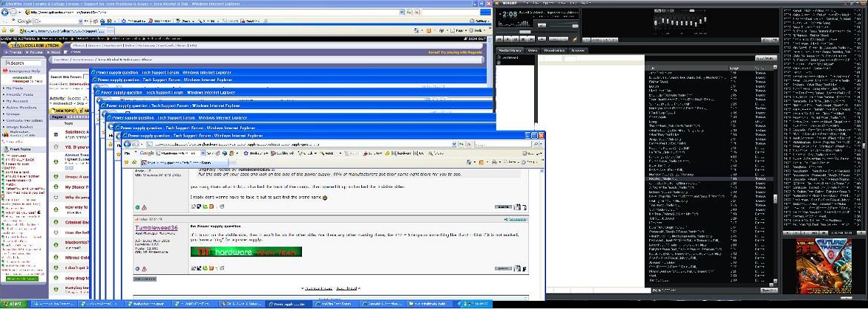
Task: Click the SIGN OUT link on LiveWire
Action: pyautogui.click(x=476, y=39)
